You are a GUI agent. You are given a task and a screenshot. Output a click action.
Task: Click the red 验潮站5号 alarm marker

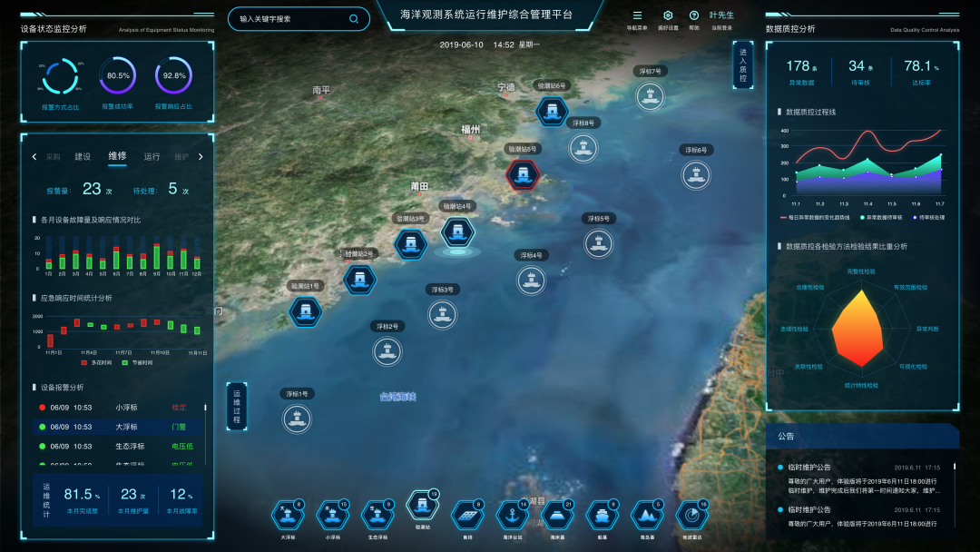pos(524,175)
